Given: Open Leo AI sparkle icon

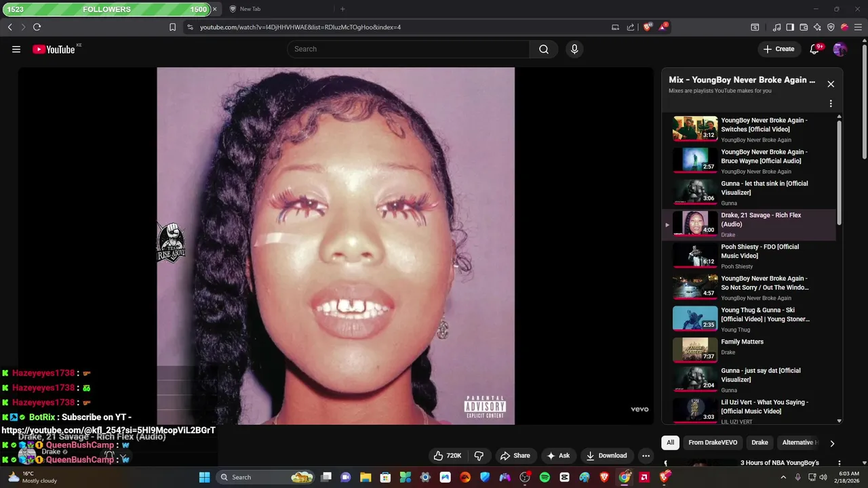Looking at the screenshot, I should 817,27.
